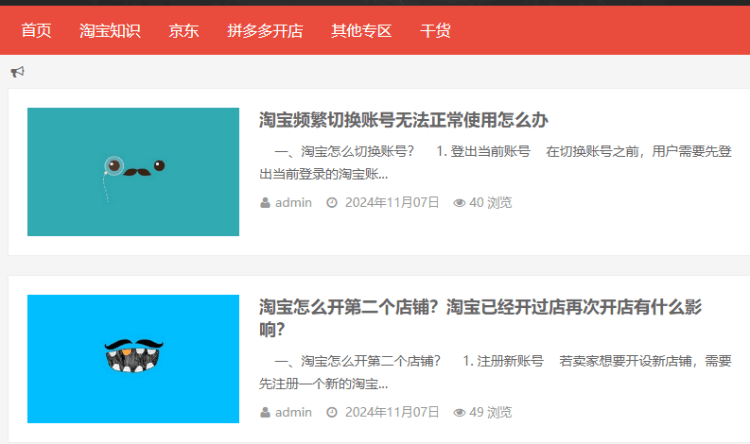
Task: Open the 其他专区 menu item
Action: [x=362, y=31]
